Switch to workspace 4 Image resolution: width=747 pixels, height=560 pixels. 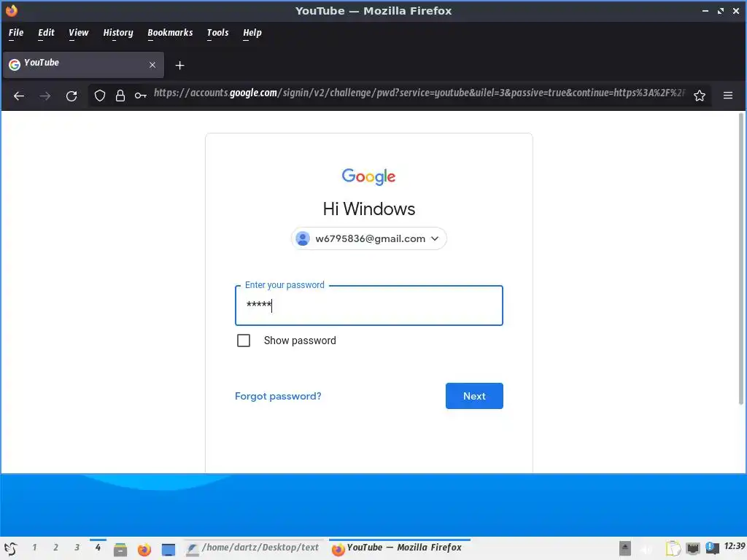point(98,548)
